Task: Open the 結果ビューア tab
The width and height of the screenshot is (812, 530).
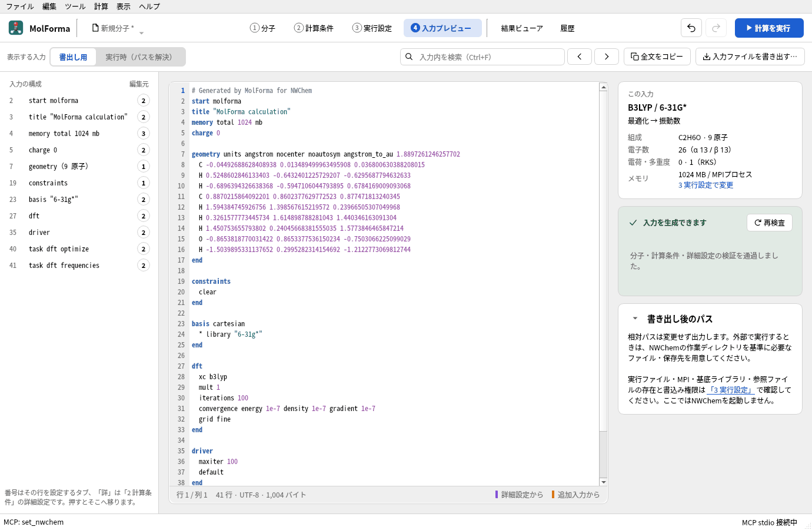Action: (x=522, y=28)
